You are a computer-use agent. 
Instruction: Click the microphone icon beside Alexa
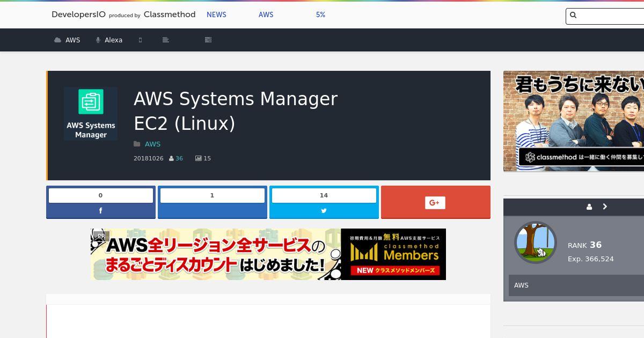(98, 40)
